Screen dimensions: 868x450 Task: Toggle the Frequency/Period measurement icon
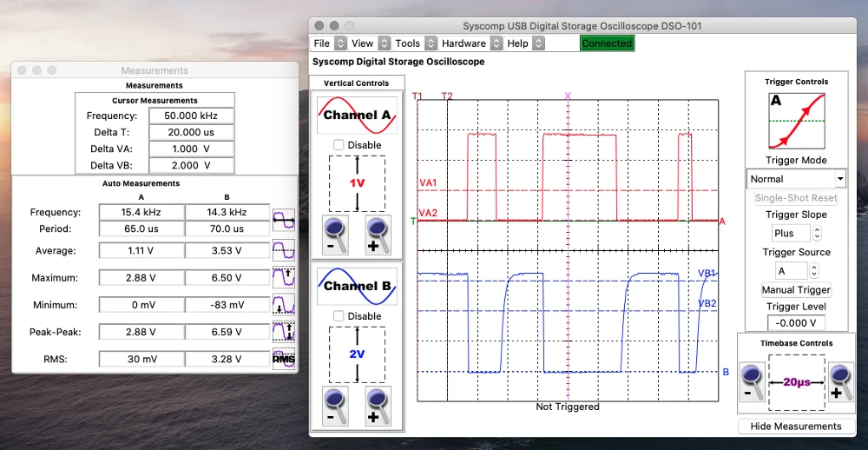(284, 221)
